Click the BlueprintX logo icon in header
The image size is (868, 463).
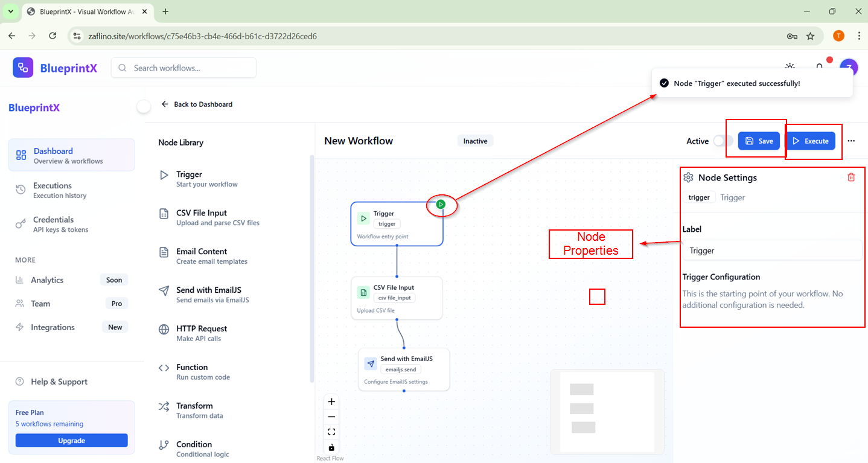[23, 68]
